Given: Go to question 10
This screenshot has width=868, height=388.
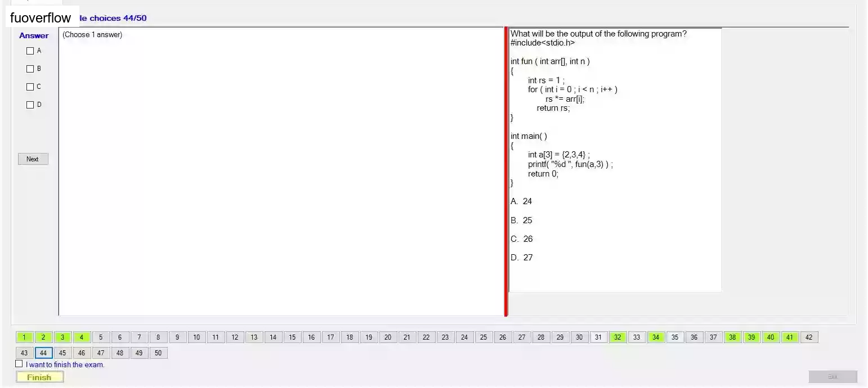Looking at the screenshot, I should [196, 337].
